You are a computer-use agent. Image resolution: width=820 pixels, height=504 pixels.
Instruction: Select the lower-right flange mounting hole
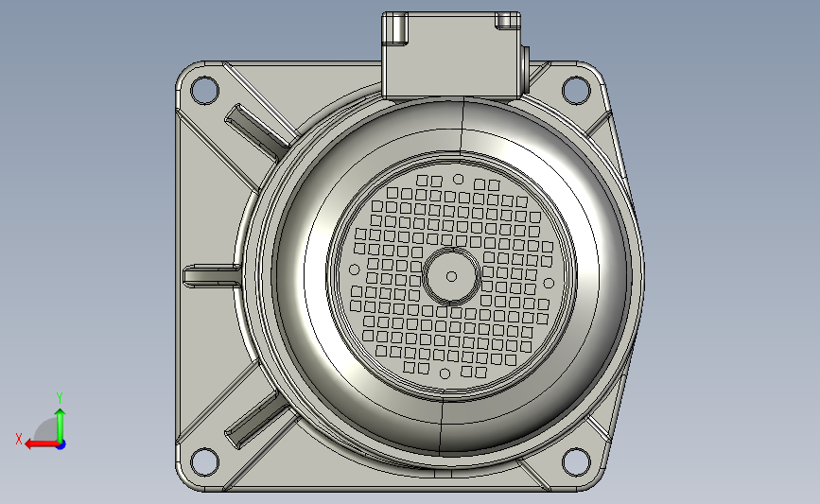tap(576, 462)
